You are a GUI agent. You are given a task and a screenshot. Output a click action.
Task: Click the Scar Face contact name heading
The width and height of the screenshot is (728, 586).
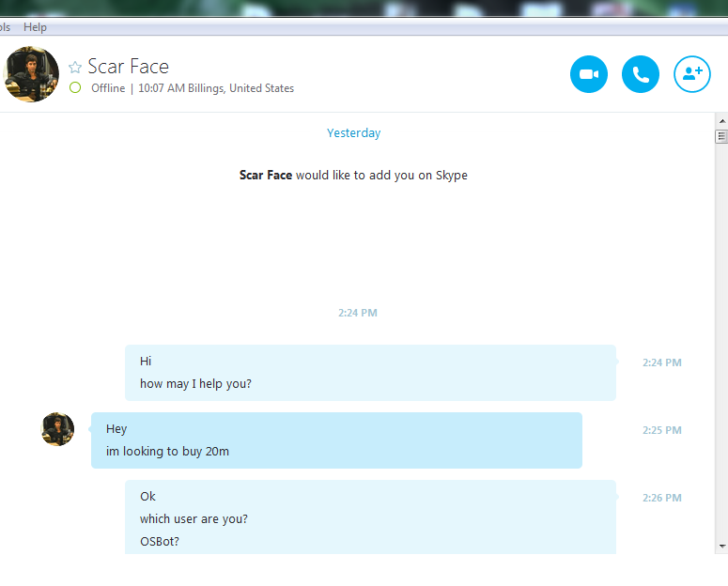point(128,67)
